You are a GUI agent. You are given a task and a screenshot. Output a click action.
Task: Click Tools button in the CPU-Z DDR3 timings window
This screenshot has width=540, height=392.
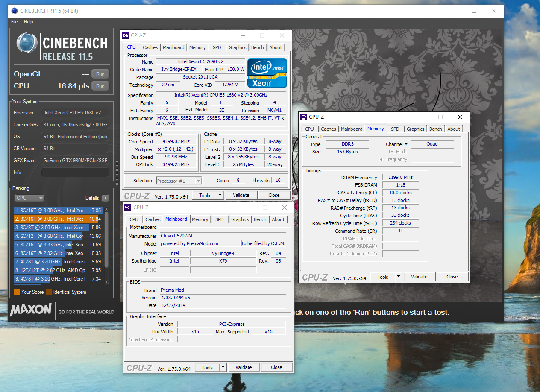383,277
